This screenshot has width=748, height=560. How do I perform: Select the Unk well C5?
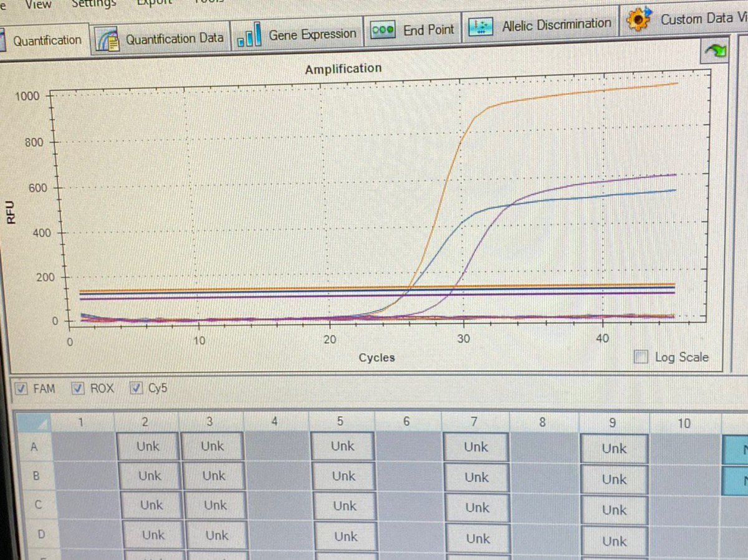point(345,506)
